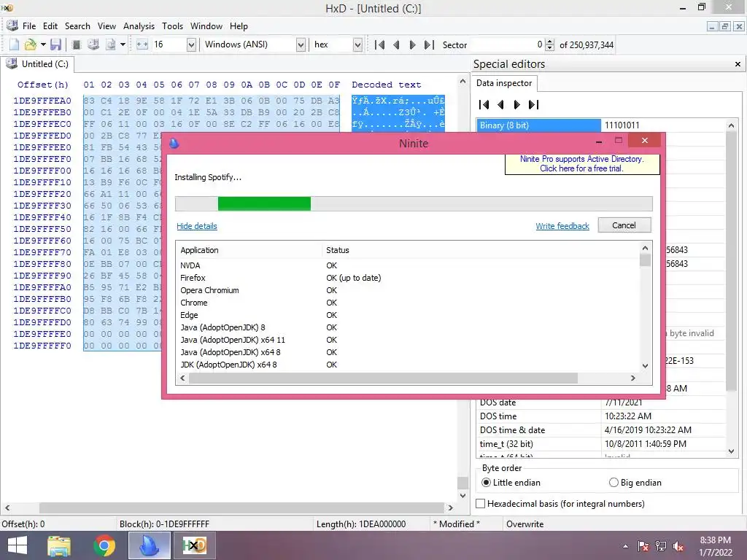Click Data inspector last-byte navigation icon
The height and width of the screenshot is (560, 747).
click(x=533, y=104)
